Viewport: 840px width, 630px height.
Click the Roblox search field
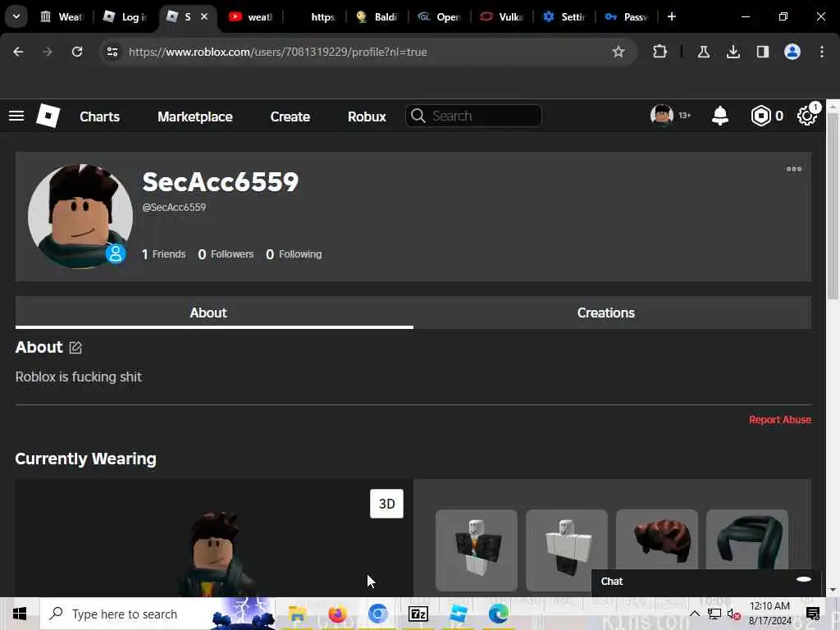473,116
